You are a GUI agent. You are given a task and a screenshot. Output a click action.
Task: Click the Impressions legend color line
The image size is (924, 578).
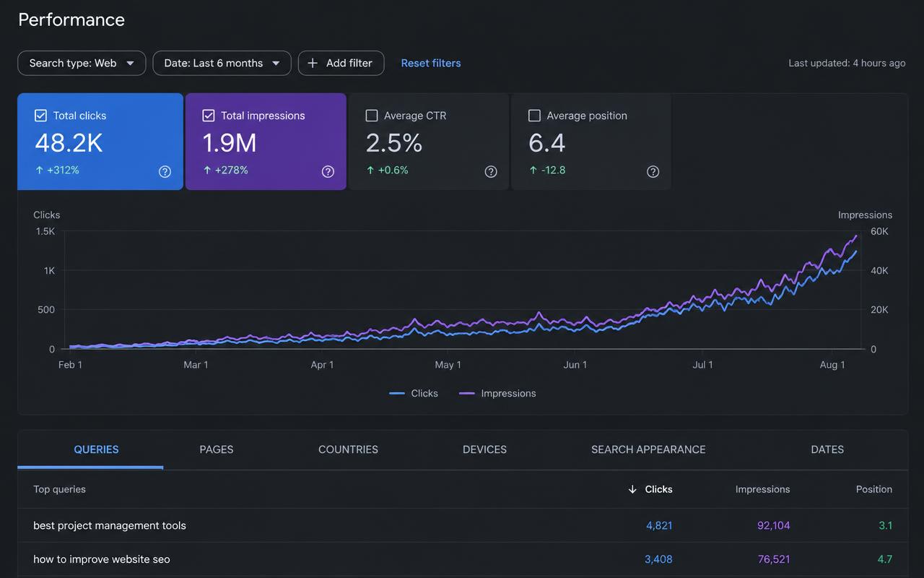coord(467,394)
